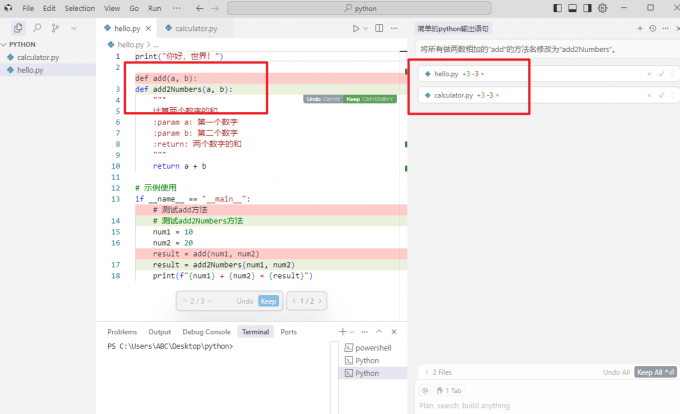Screen dimensions: 680x414
Task: Click Undo All in chat panel
Action: coord(616,372)
